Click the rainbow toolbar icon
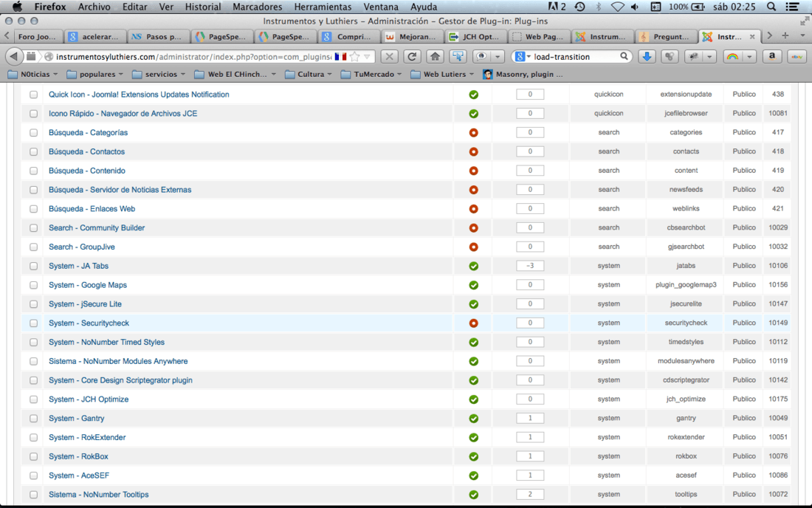The height and width of the screenshot is (508, 812). (732, 56)
